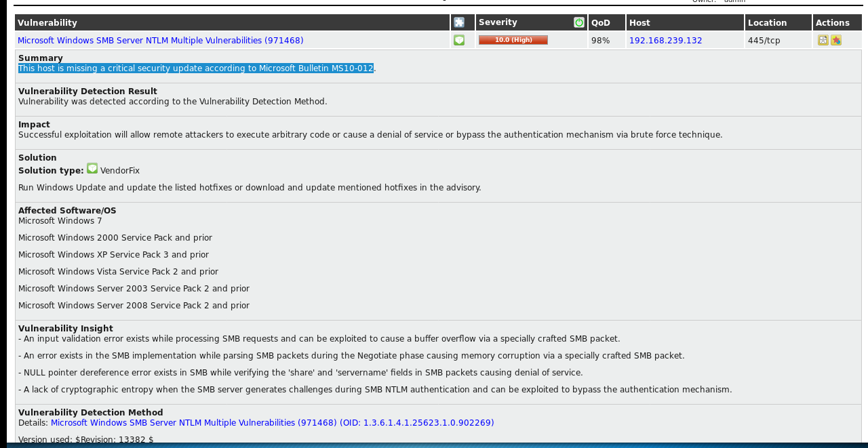This screenshot has width=868, height=448.
Task: Click 'Microsoft Windows Server 2008 Service Pack 2' line
Action: [134, 306]
